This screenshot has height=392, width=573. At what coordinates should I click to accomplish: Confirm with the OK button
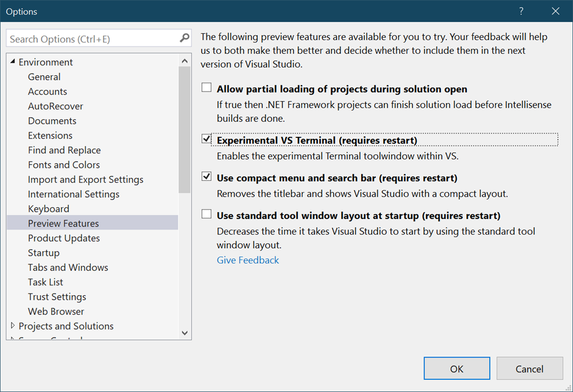point(457,369)
